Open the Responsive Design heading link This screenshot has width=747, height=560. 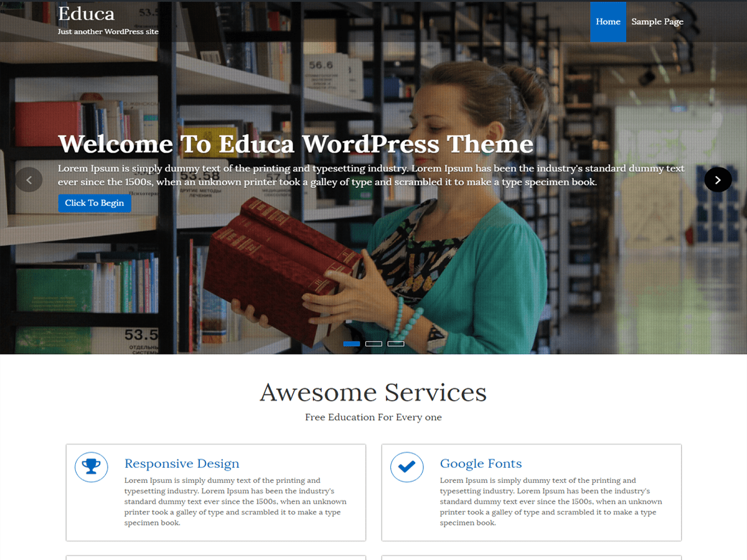tap(182, 464)
